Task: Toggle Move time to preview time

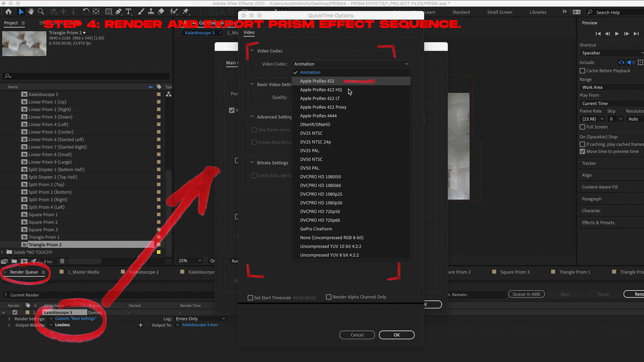Action: 582,151
